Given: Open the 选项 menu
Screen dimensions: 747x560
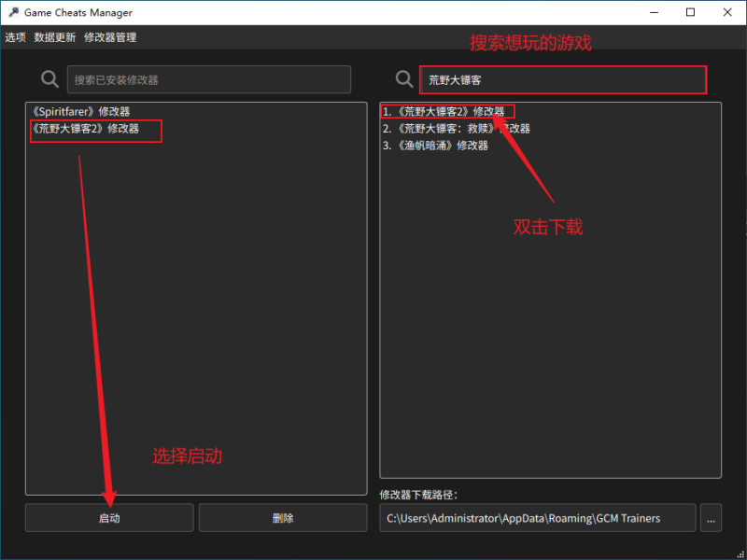Looking at the screenshot, I should point(15,37).
